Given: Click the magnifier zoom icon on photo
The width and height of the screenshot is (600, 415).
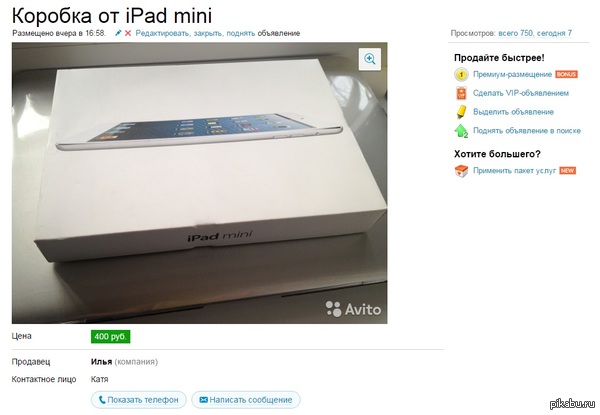Looking at the screenshot, I should pyautogui.click(x=370, y=59).
